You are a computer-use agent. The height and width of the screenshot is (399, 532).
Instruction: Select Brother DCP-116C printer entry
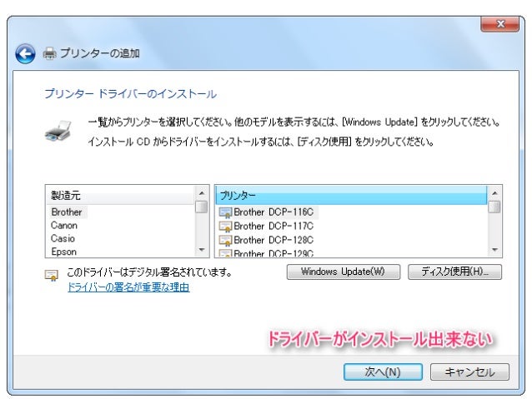click(268, 212)
